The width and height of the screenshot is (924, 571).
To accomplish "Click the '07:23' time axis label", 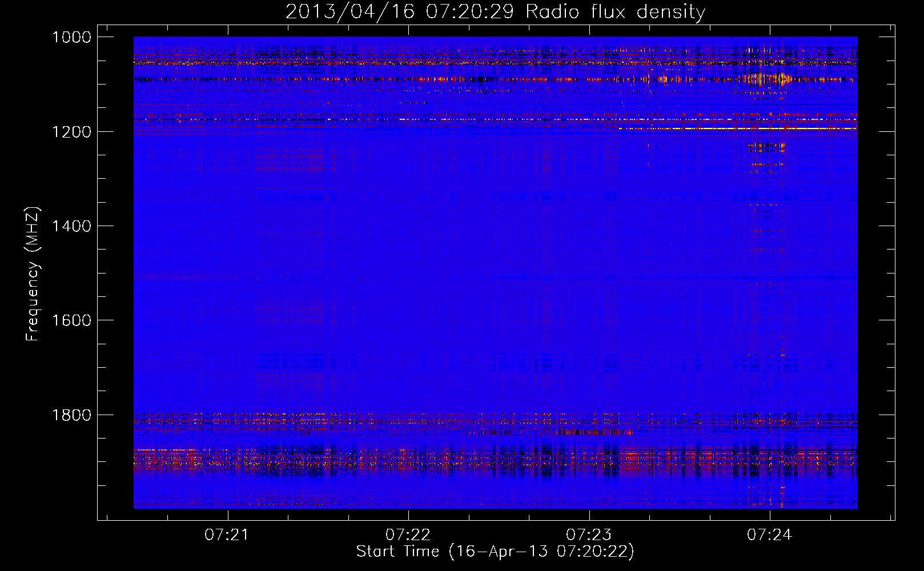I will click(x=589, y=535).
